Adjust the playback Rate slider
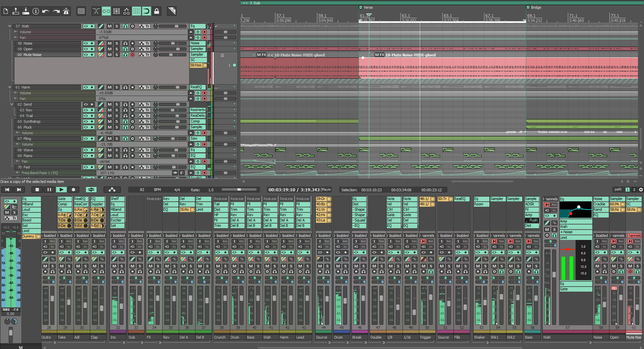The image size is (644, 349). click(x=239, y=190)
